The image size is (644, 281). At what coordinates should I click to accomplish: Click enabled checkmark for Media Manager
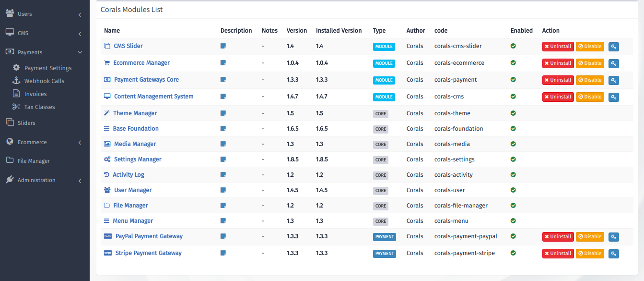513,144
